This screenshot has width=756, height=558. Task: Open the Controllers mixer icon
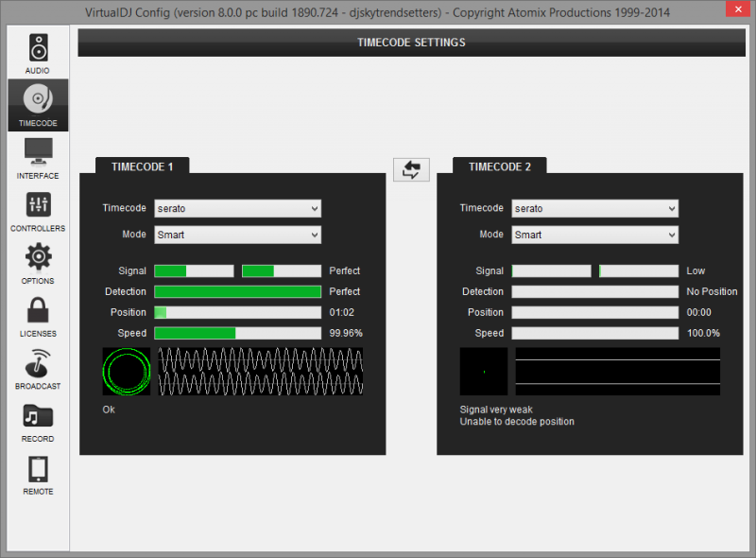pos(38,204)
